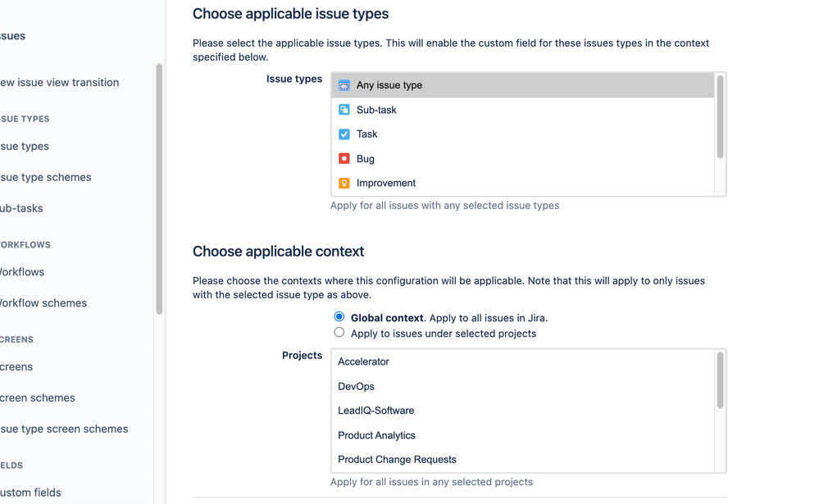Click the red Bug icon
Image resolution: width=819 pixels, height=504 pixels.
pos(344,159)
